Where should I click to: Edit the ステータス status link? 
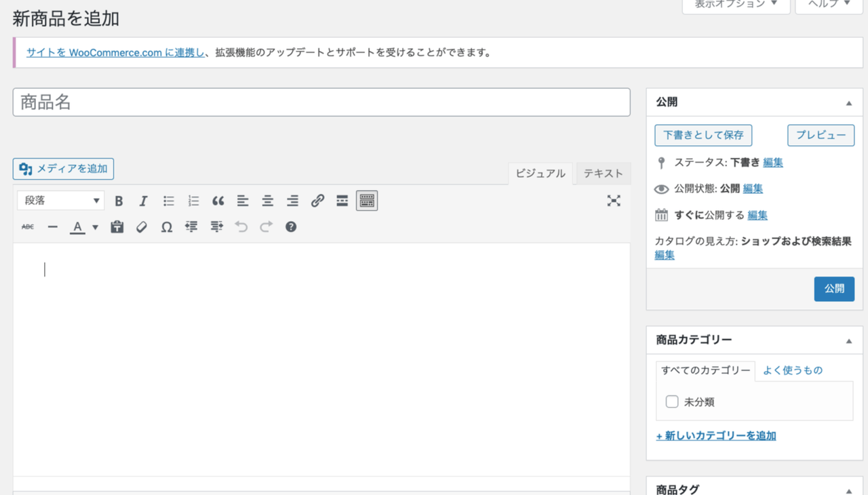tap(773, 163)
